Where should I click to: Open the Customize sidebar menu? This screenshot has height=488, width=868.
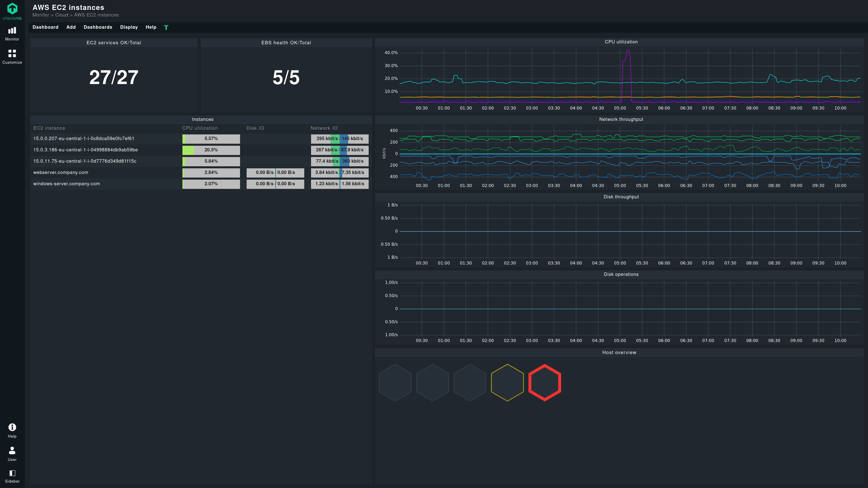[12, 57]
